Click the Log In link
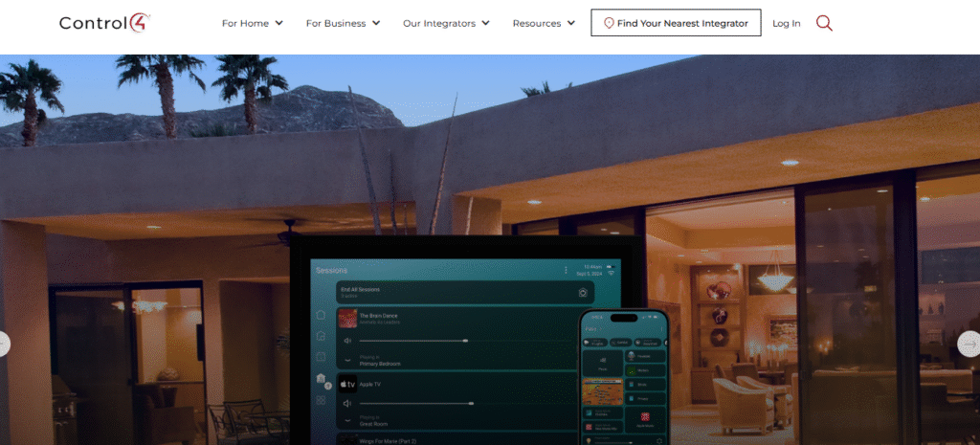The width and height of the screenshot is (980, 445). [786, 23]
